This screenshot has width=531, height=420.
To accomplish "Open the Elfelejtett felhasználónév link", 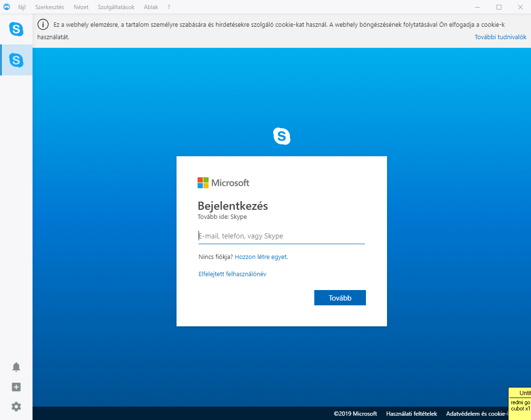I will (232, 274).
